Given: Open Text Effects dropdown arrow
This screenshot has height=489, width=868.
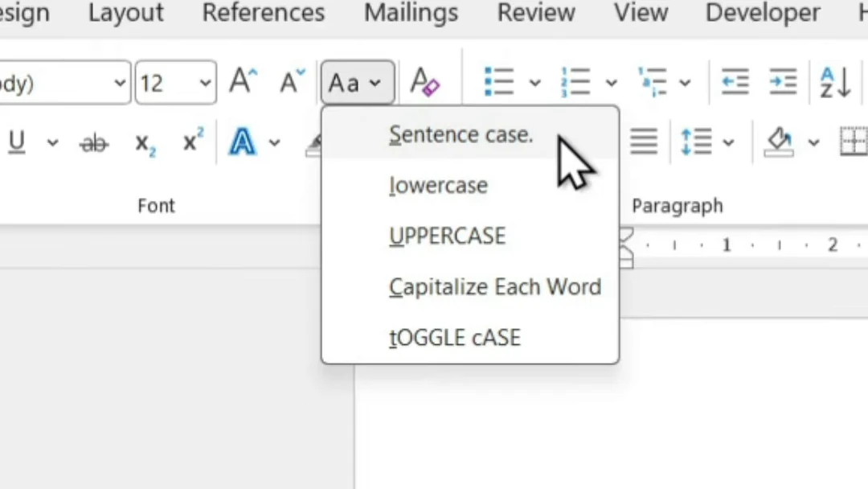Looking at the screenshot, I should pos(275,143).
